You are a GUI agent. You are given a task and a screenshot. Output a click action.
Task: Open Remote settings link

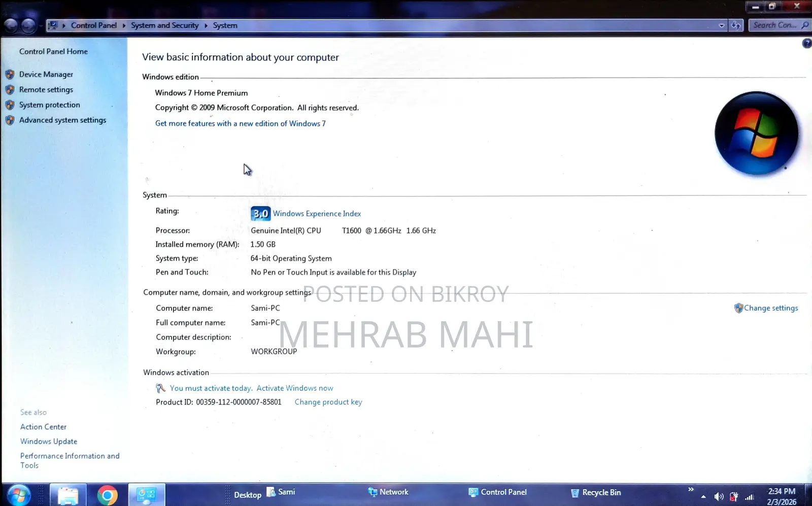pos(46,90)
